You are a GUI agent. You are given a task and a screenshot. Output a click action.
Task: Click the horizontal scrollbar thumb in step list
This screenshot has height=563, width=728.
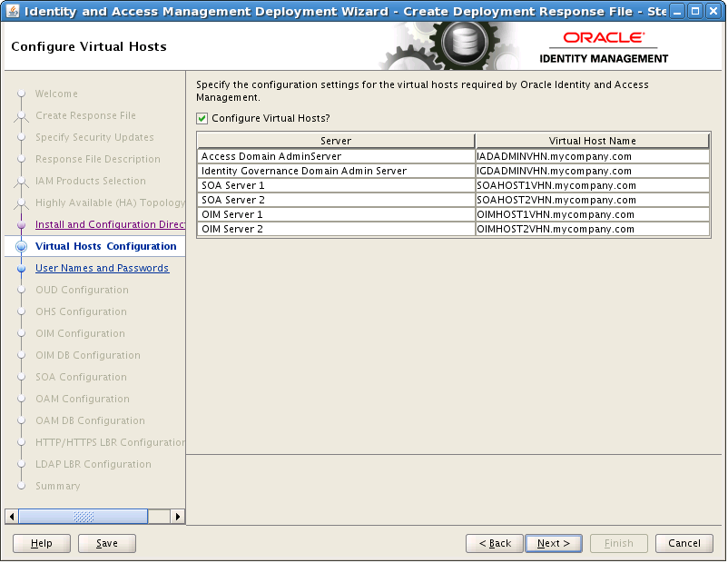click(x=84, y=517)
